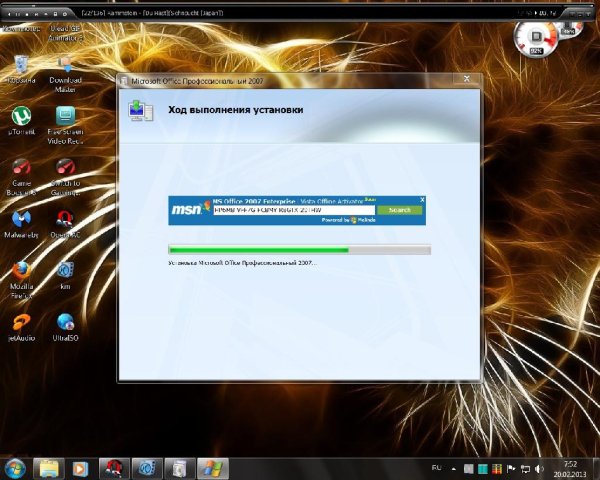Open the µTorrent desktop shortcut
The height and width of the screenshot is (480, 600).
pos(21,120)
